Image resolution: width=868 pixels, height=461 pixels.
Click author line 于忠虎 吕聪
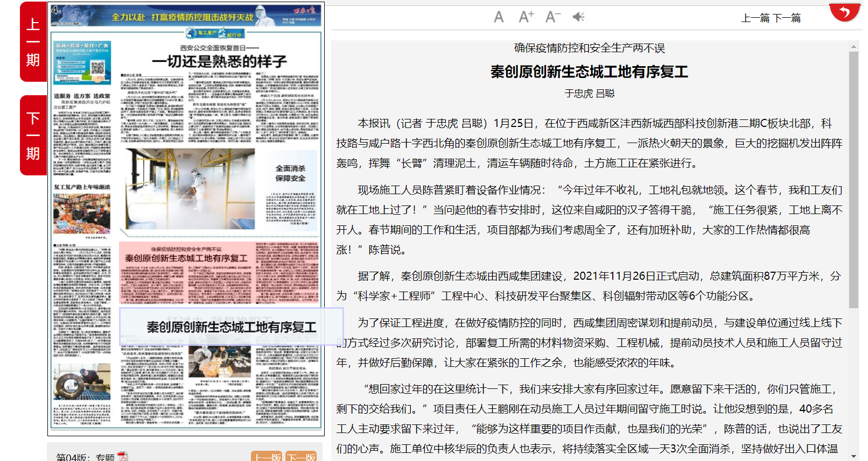(x=589, y=94)
